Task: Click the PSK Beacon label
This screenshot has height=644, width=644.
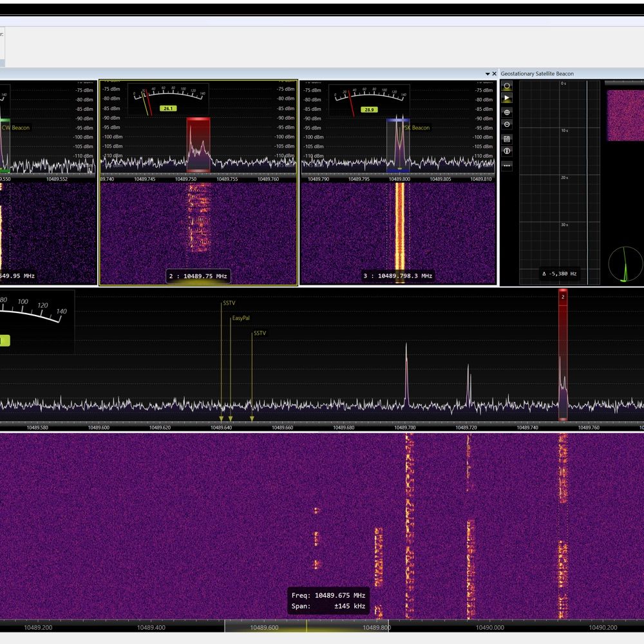Action: click(x=416, y=128)
